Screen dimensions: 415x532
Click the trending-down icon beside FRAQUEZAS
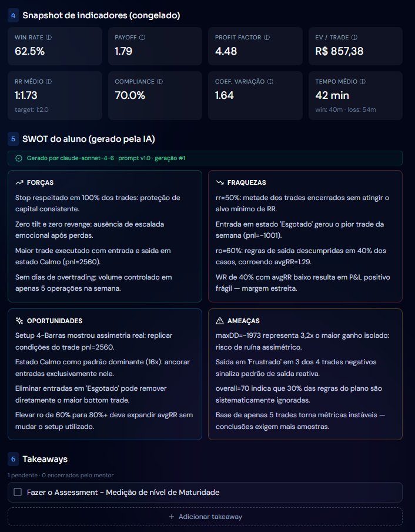[220, 182]
